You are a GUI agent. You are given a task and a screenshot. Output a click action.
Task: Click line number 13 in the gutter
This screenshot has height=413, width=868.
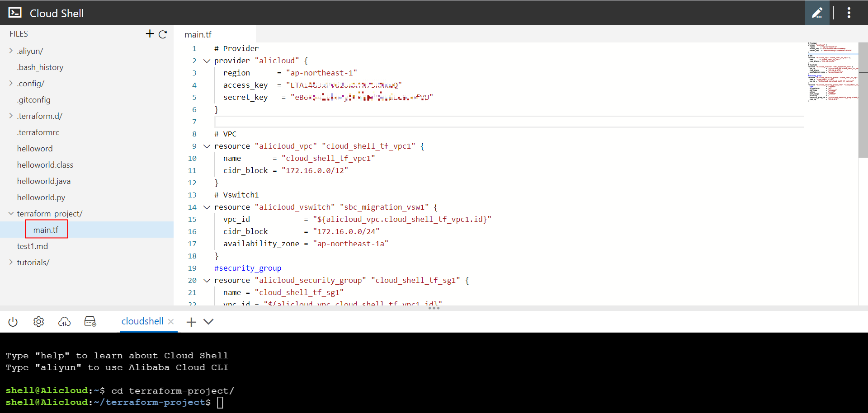pyautogui.click(x=192, y=195)
